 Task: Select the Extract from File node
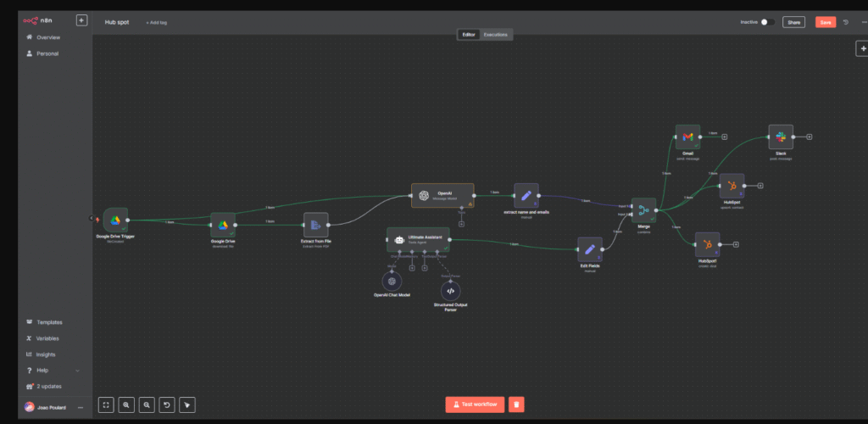315,225
